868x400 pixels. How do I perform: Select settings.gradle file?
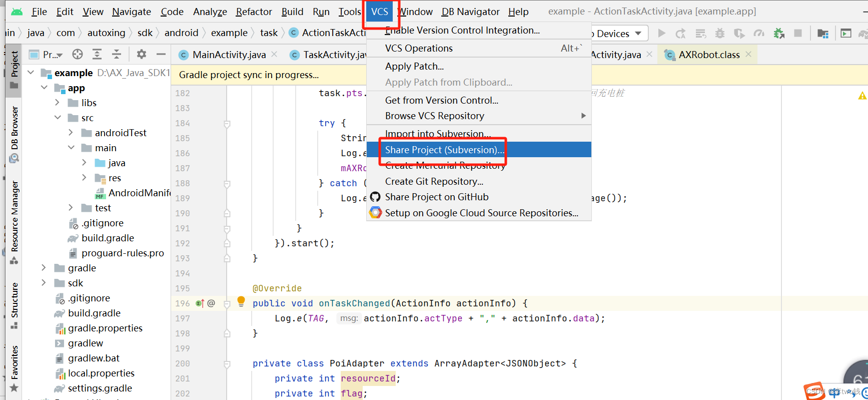(100, 388)
